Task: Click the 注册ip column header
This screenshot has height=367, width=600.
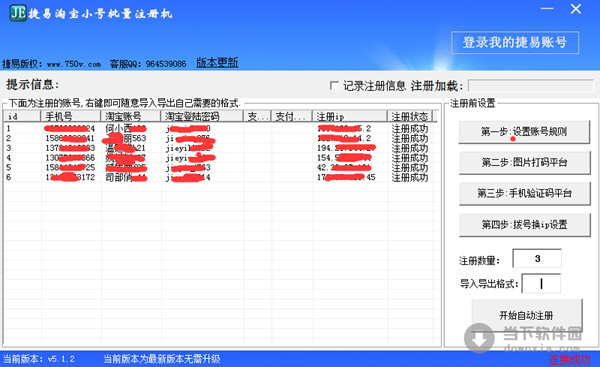Action: coord(350,116)
